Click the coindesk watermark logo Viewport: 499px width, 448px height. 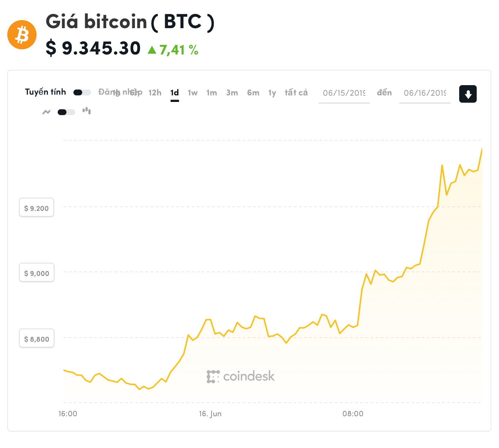pyautogui.click(x=241, y=376)
